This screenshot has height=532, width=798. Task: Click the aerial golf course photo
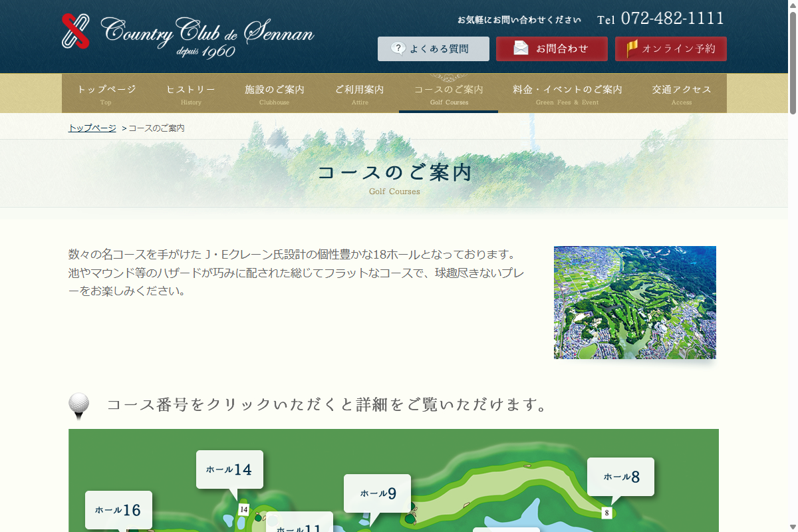click(x=635, y=303)
